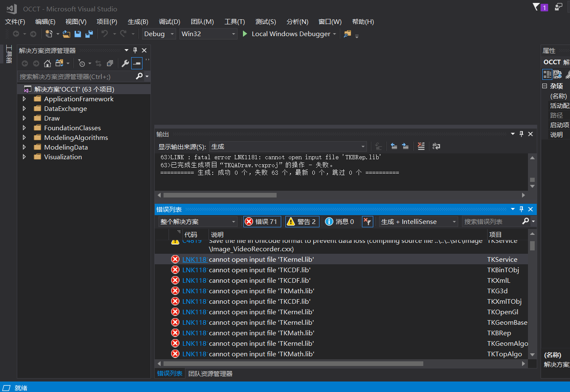
Task: Click Output go to previous message icon
Action: tap(394, 146)
